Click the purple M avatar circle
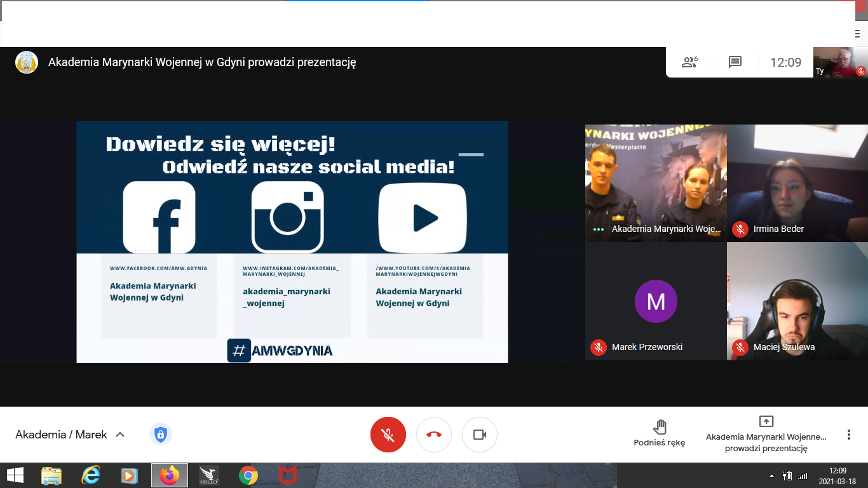868x488 pixels. pos(656,301)
